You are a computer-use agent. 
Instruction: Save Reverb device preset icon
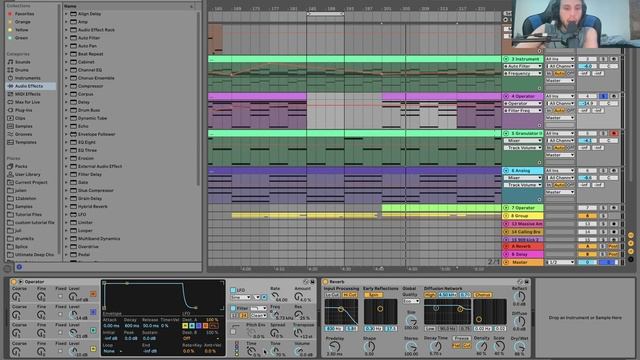coord(527,282)
